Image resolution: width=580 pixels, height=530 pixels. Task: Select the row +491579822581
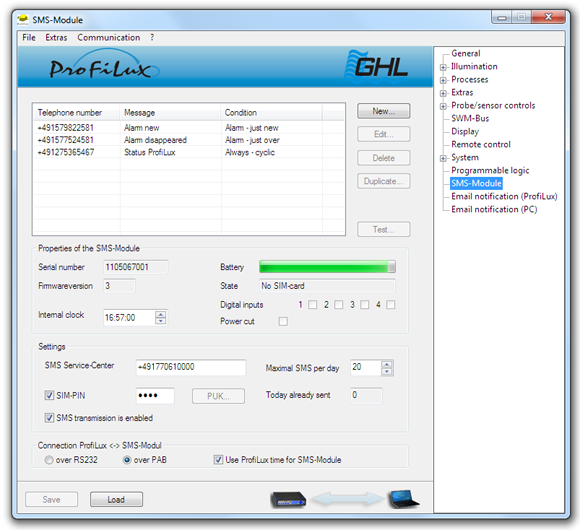pos(189,128)
